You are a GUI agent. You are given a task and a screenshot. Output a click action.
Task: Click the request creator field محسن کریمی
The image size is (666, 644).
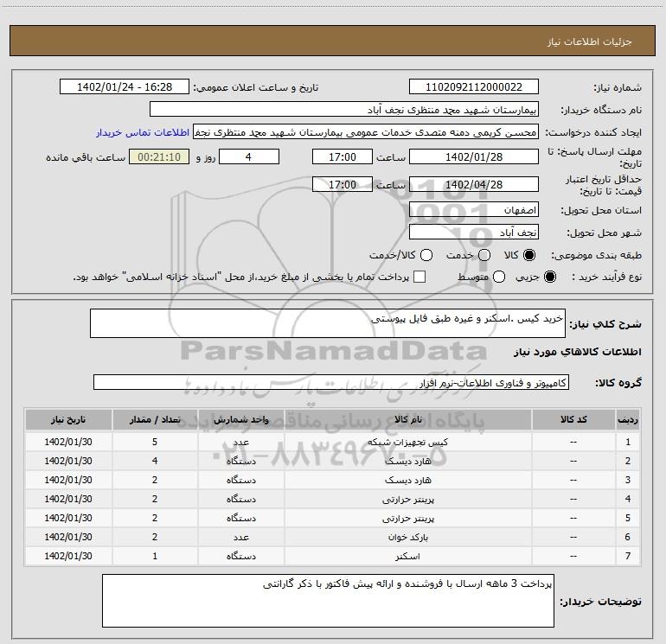[x=366, y=132]
